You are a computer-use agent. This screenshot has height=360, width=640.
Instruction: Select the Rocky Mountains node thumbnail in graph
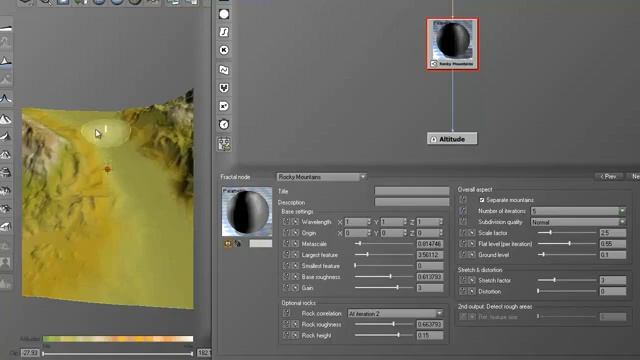pyautogui.click(x=452, y=44)
